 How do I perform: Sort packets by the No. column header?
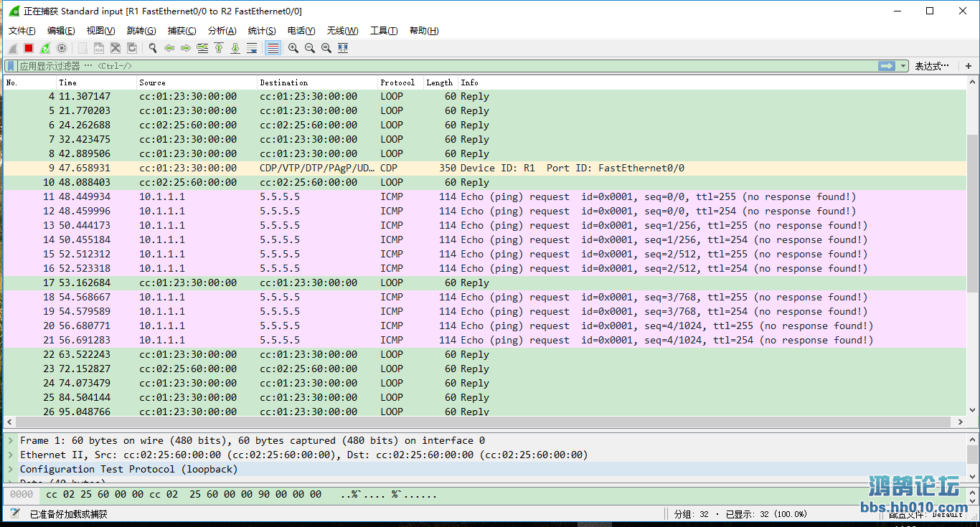click(29, 82)
